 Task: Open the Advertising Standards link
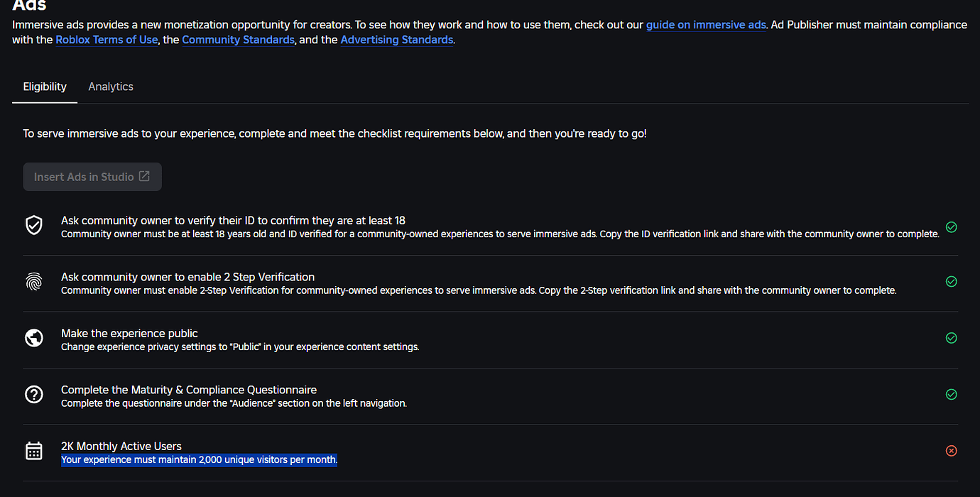coord(396,40)
